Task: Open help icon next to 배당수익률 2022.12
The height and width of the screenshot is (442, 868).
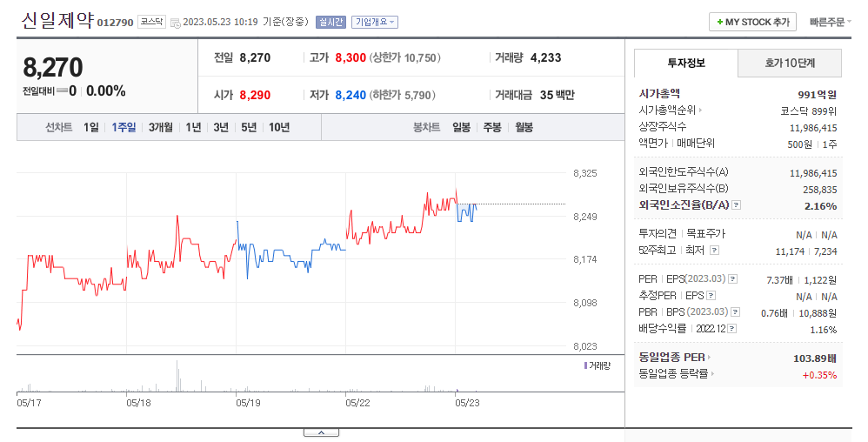Action: 731,328
